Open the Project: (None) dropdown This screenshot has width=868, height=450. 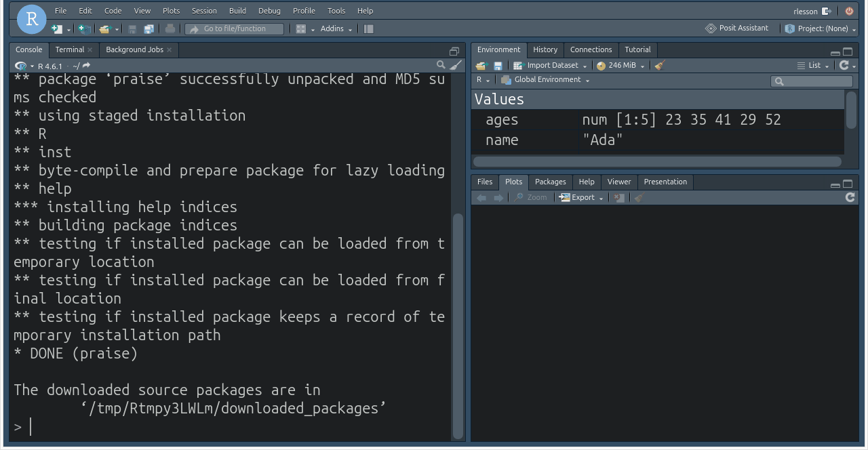(821, 28)
